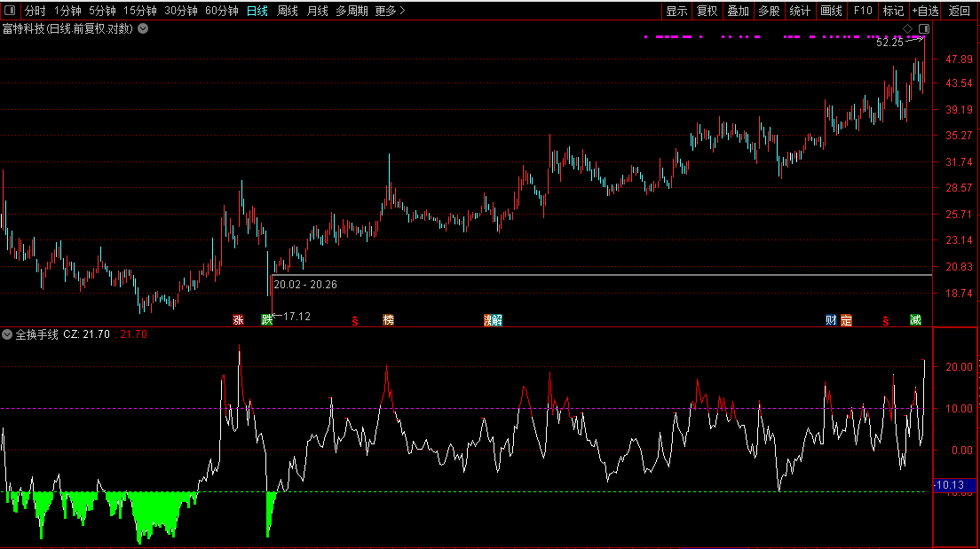Switch to 月线 monthly chart
Image resolution: width=980 pixels, height=549 pixels.
tap(318, 11)
